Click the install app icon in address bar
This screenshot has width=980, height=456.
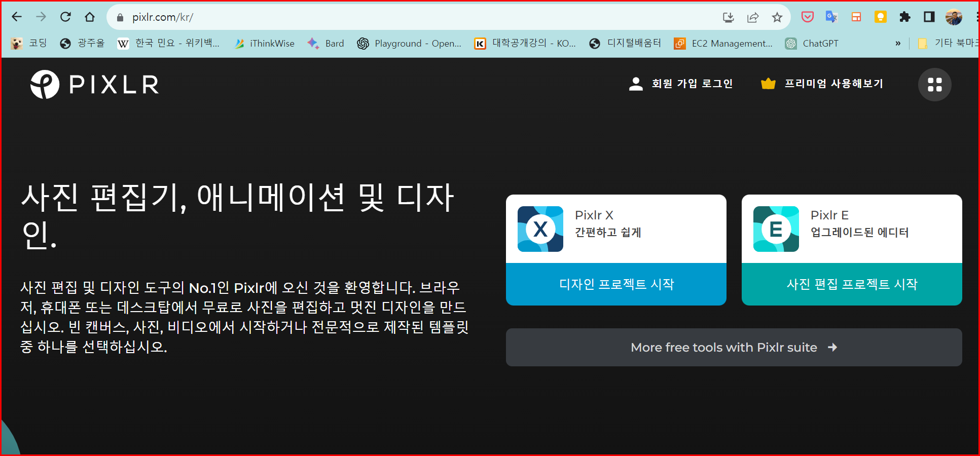pyautogui.click(x=729, y=18)
